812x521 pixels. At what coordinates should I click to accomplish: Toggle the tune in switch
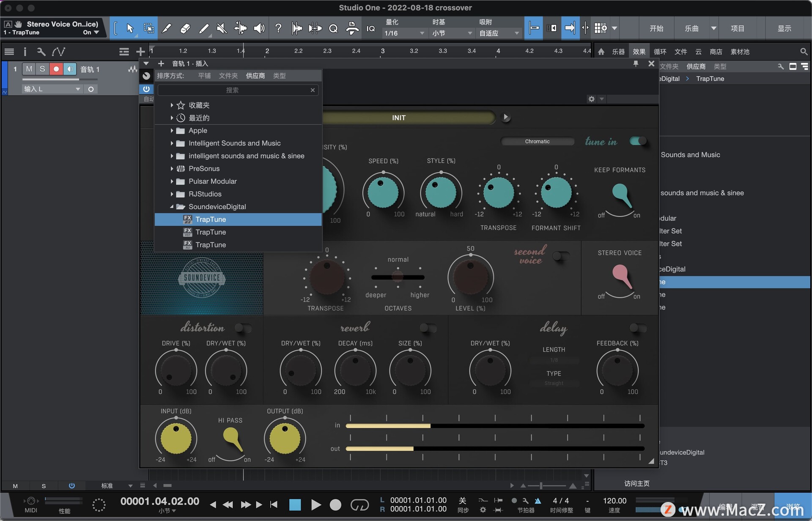click(x=638, y=141)
